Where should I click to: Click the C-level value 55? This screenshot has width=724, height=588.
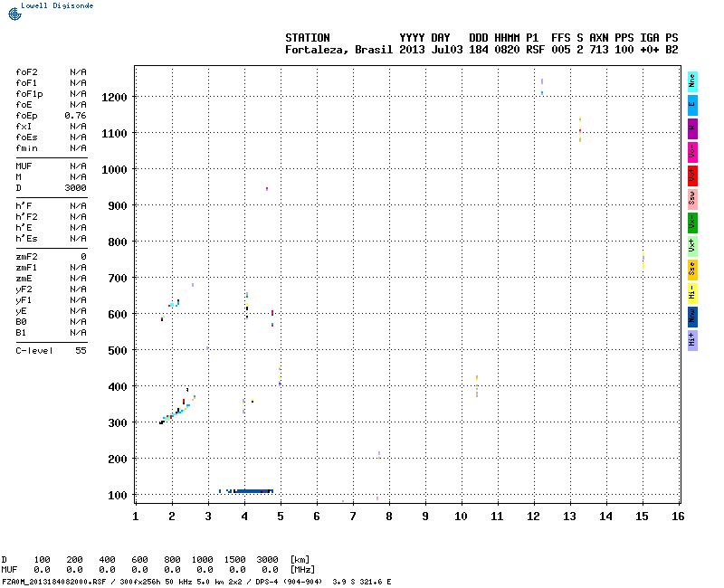(x=81, y=351)
